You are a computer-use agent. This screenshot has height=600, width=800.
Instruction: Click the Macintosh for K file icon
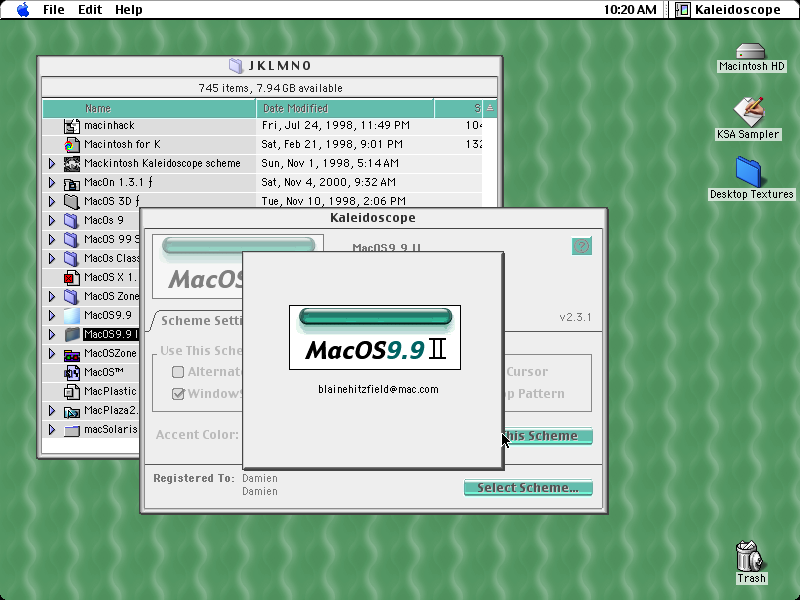click(x=72, y=144)
